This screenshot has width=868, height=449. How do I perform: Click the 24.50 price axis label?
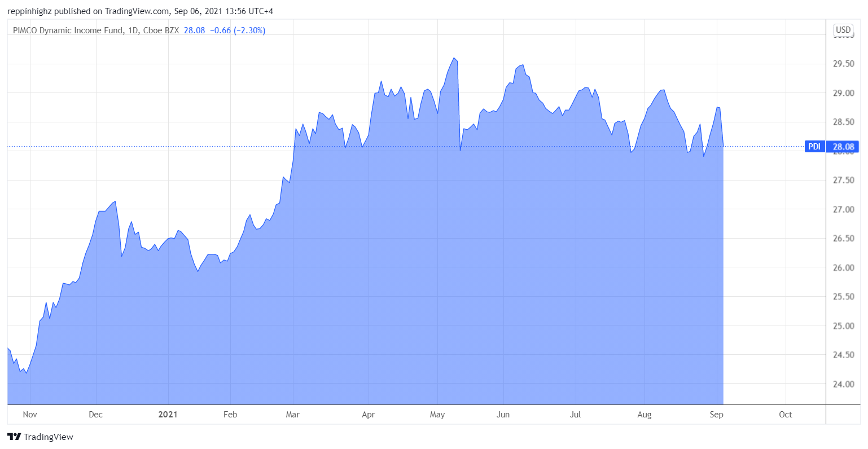pos(844,355)
